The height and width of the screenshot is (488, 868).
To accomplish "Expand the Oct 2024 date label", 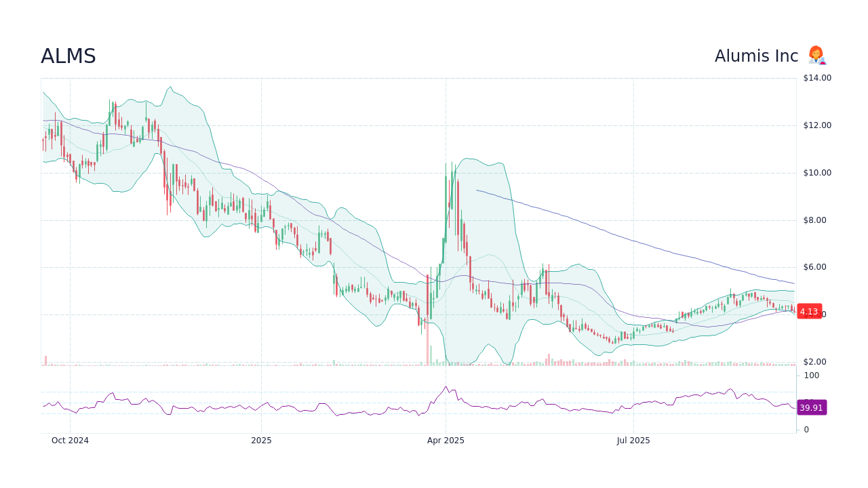I will tap(71, 440).
